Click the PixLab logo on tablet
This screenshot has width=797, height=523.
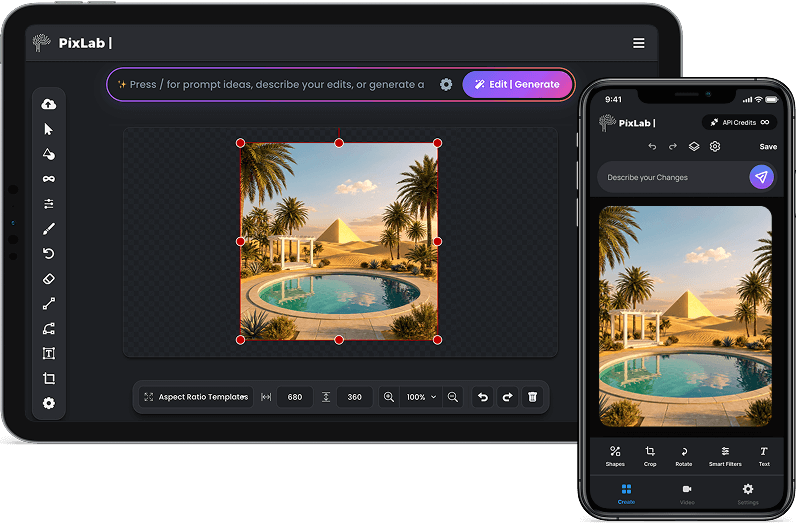(72, 43)
